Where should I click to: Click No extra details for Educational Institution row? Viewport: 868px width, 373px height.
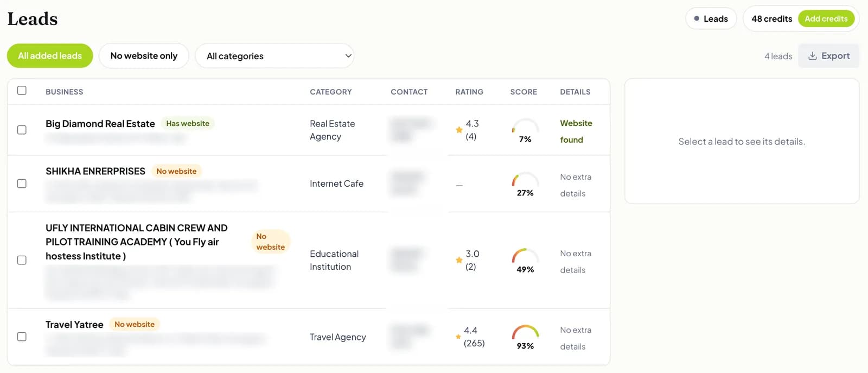(x=576, y=262)
